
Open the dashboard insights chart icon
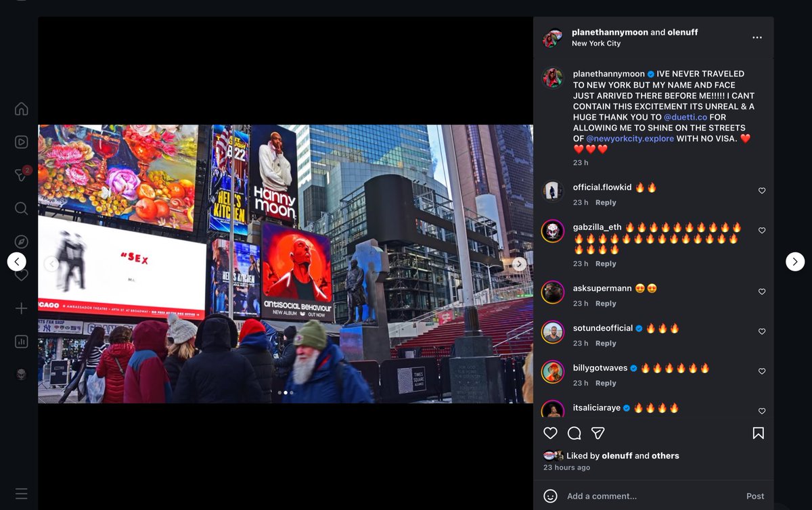[21, 342]
